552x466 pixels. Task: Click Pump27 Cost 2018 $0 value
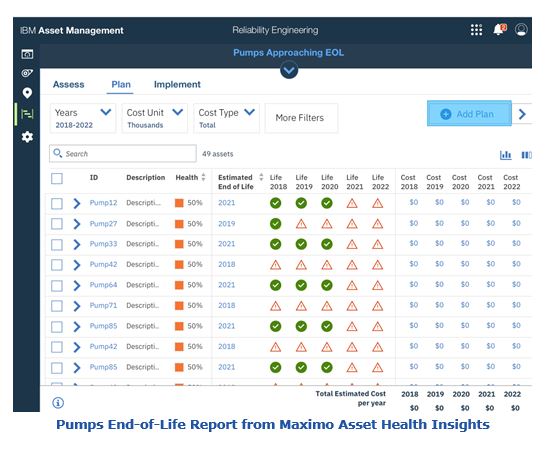pos(414,223)
